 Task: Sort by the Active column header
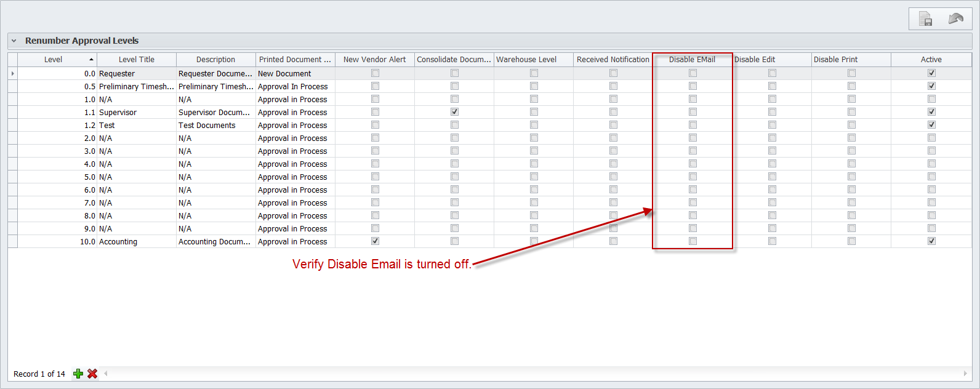click(931, 60)
